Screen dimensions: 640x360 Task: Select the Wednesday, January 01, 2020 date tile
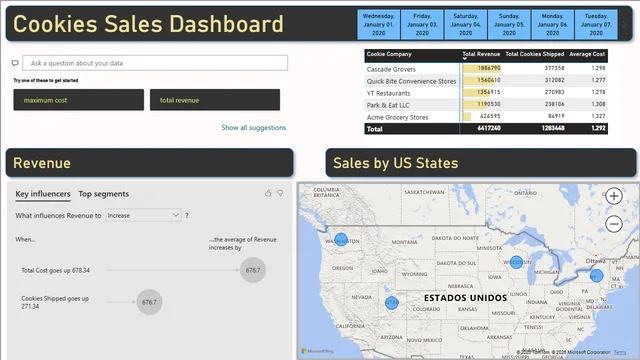378,24
